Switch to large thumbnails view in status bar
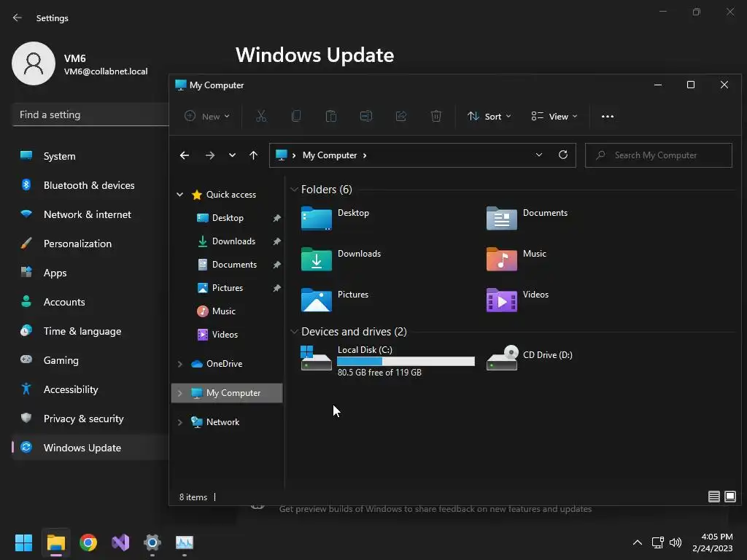The height and width of the screenshot is (560, 747). tap(729, 497)
